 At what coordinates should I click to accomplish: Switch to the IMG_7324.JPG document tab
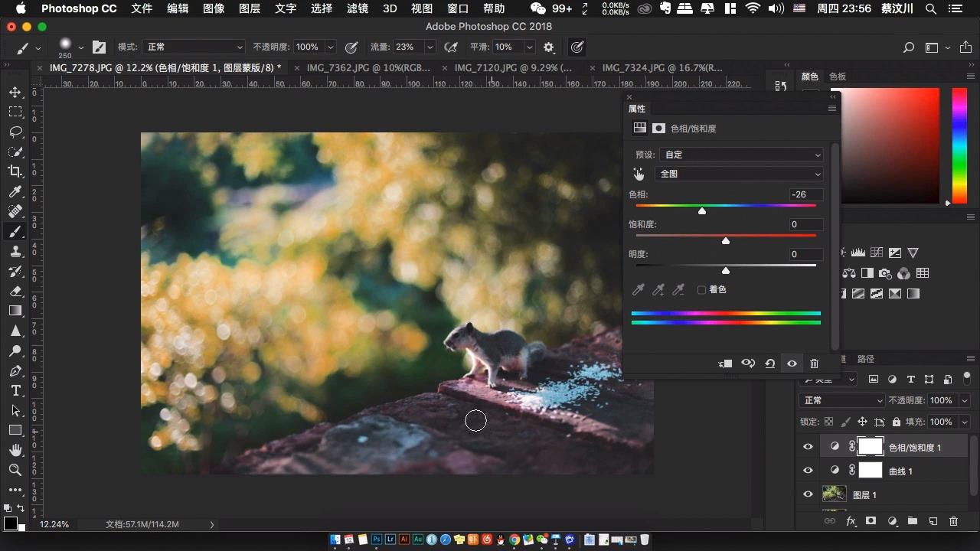pos(661,67)
